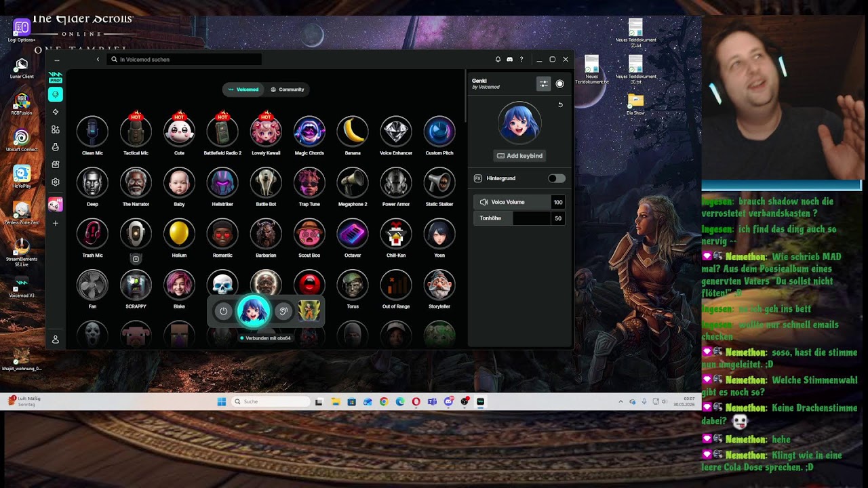Click the voice list scrollbar
Image resolution: width=868 pixels, height=488 pixels.
pyautogui.click(x=465, y=95)
